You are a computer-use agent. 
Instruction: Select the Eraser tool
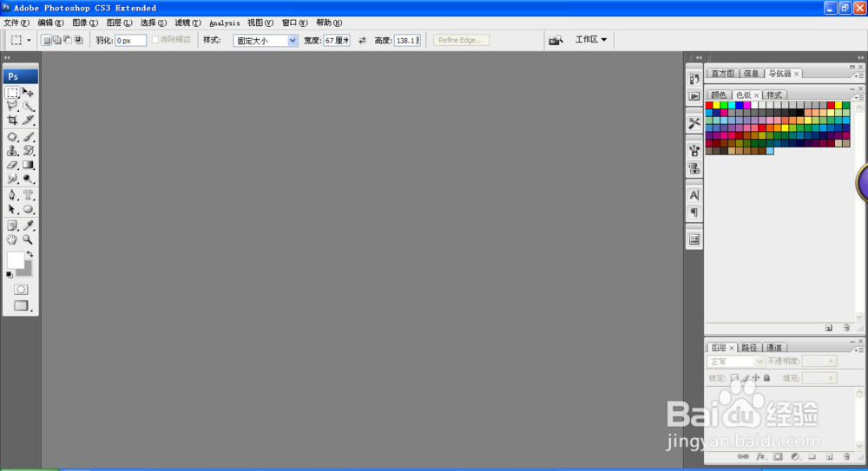point(12,165)
